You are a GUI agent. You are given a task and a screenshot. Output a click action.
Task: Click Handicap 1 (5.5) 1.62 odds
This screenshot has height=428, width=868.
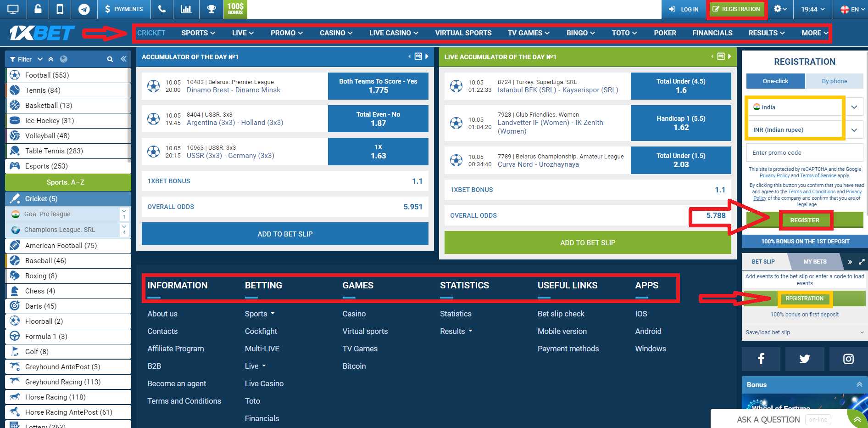[x=681, y=123]
